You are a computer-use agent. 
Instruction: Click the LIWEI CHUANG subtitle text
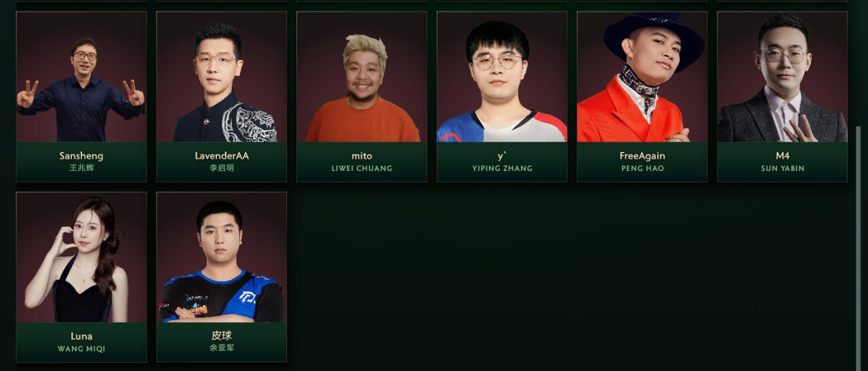pyautogui.click(x=361, y=168)
